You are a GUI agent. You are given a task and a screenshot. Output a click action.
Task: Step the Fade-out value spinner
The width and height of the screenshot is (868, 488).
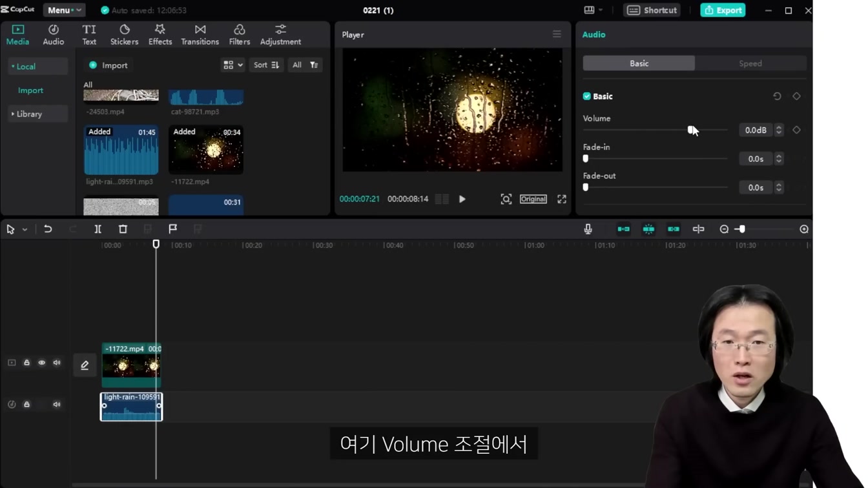(779, 187)
